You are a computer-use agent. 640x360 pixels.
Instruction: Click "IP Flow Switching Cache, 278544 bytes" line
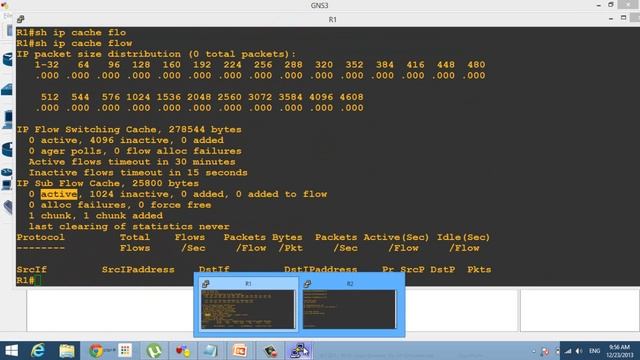(x=129, y=129)
